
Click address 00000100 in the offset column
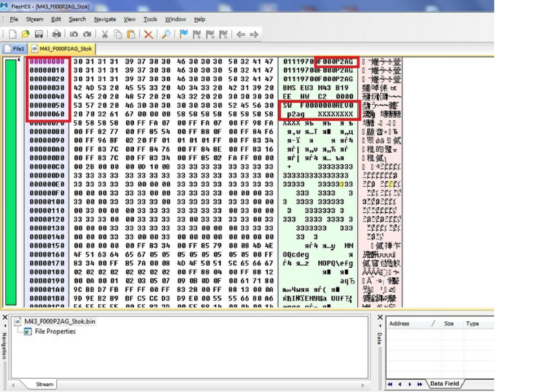47,202
